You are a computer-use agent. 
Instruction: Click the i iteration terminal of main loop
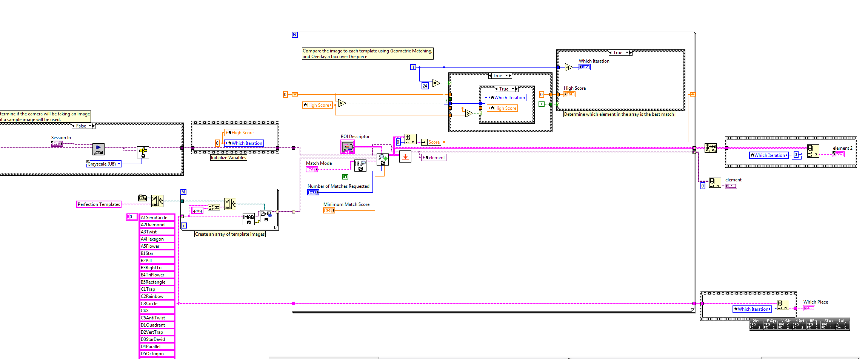click(x=413, y=67)
